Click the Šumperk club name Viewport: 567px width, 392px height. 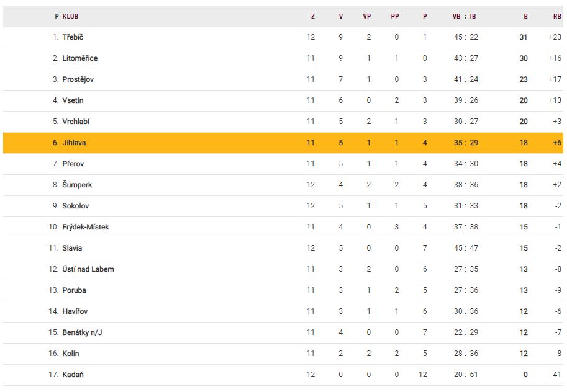[x=77, y=185]
